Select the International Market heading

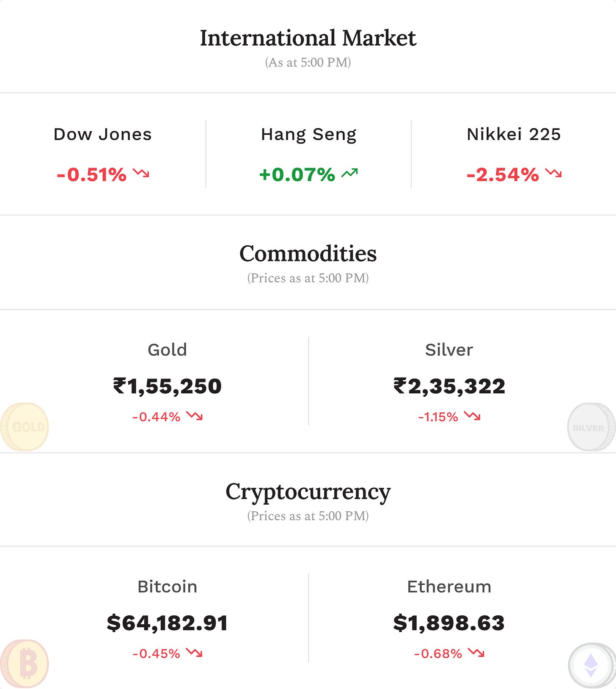[308, 38]
